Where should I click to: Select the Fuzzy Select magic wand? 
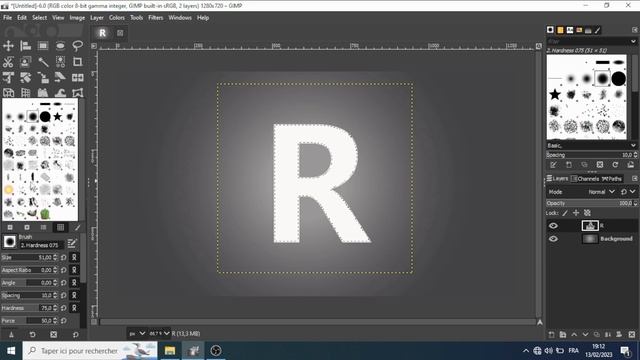tap(43, 62)
